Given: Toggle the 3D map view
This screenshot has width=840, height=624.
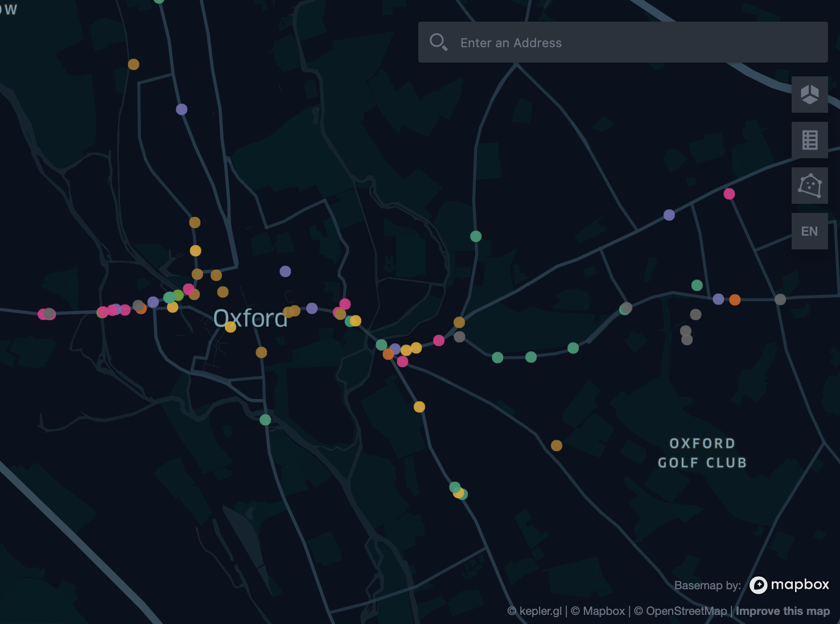Looking at the screenshot, I should 809,94.
